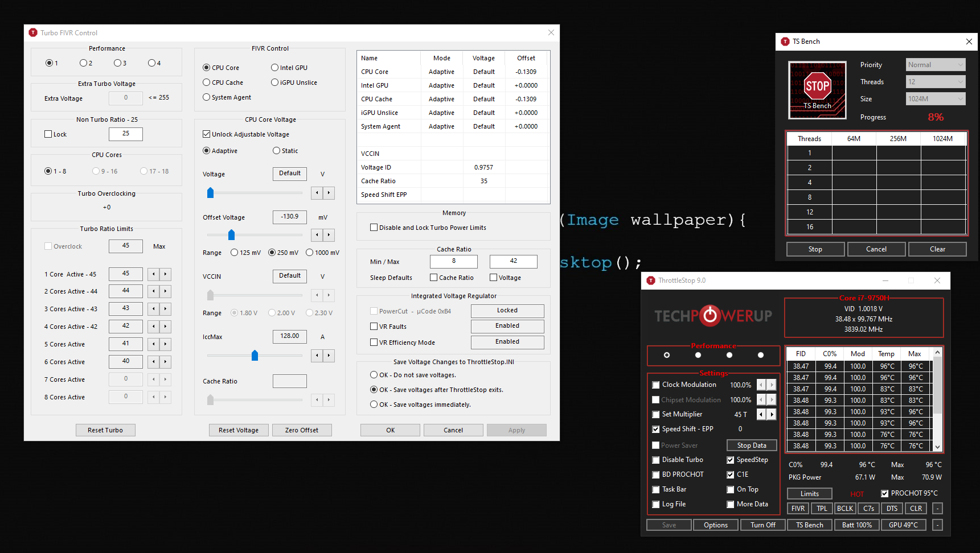
Task: Select fourth ThrottleStop performance profile dot
Action: (761, 355)
